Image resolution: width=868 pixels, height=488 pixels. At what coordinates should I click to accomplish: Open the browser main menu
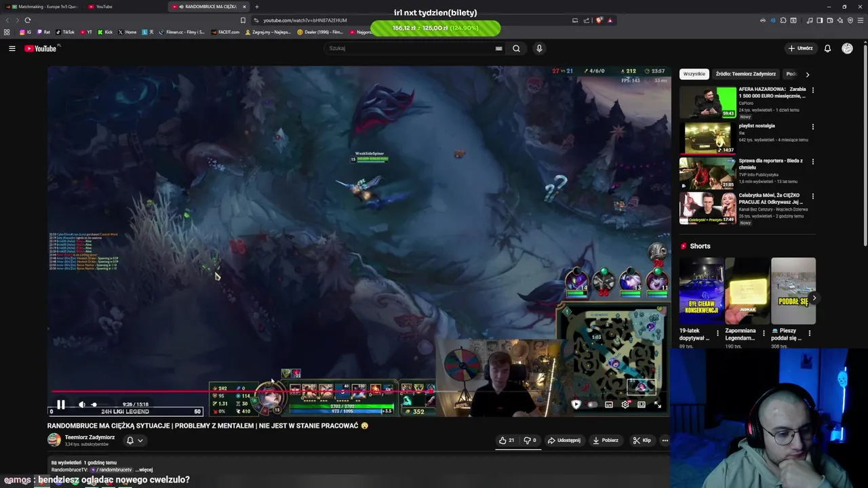point(861,20)
